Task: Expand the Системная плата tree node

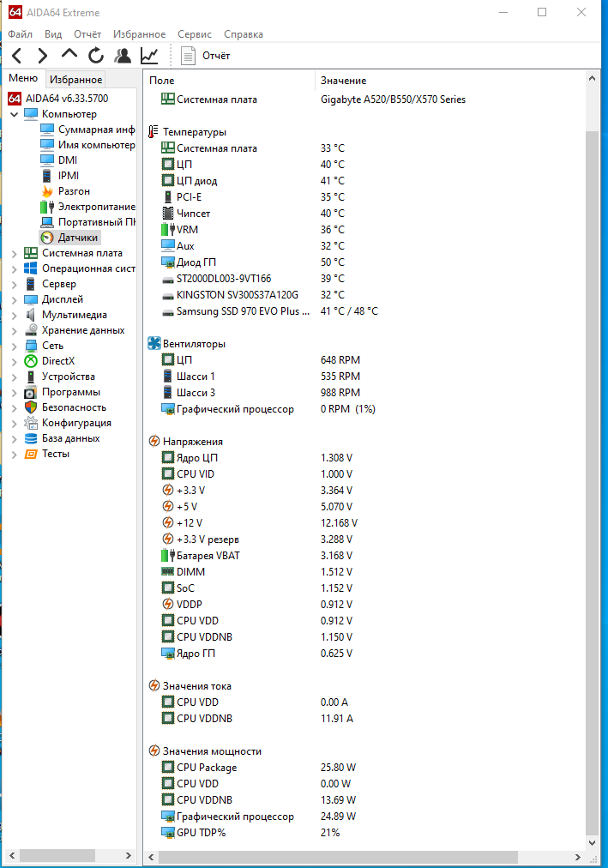Action: coord(15,254)
